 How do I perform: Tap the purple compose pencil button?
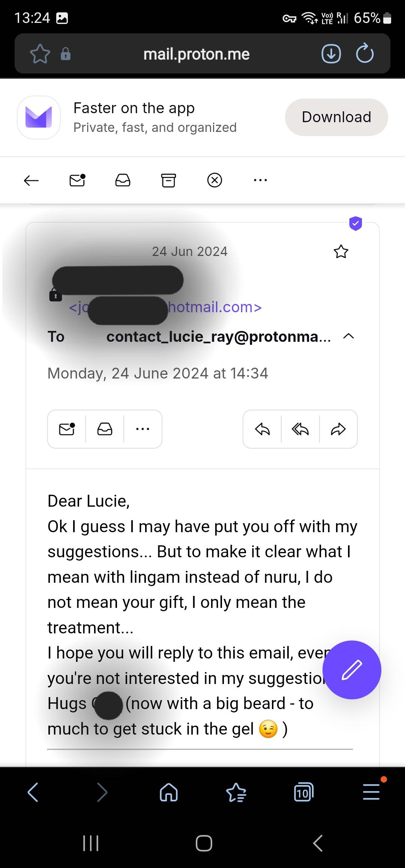[352, 670]
